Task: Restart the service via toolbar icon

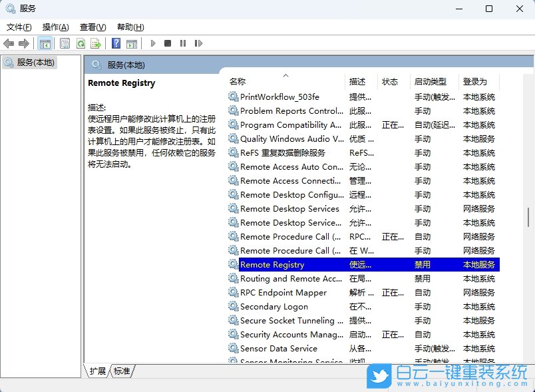Action: click(198, 43)
